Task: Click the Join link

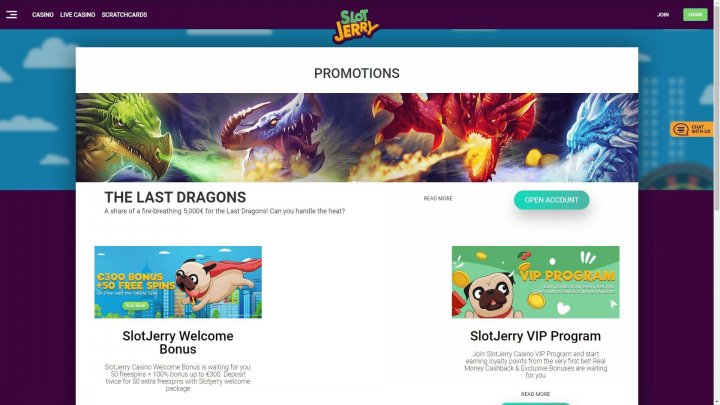Action: pos(663,15)
